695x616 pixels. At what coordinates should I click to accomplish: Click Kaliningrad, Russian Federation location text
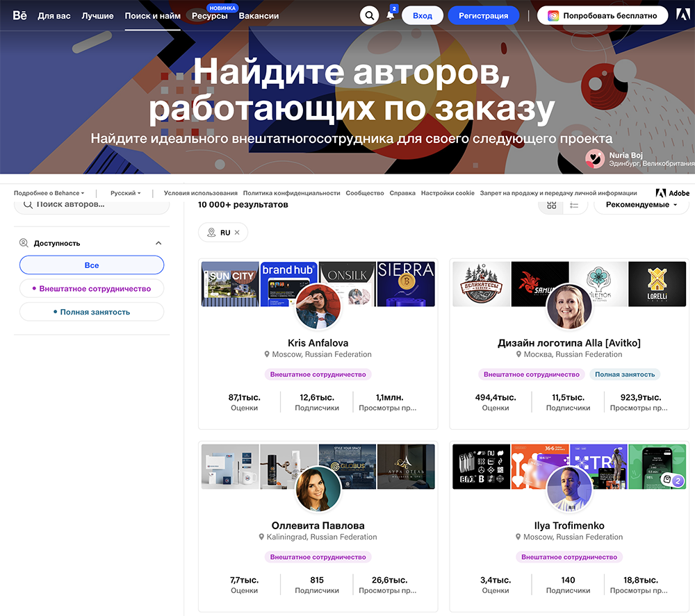coord(322,537)
